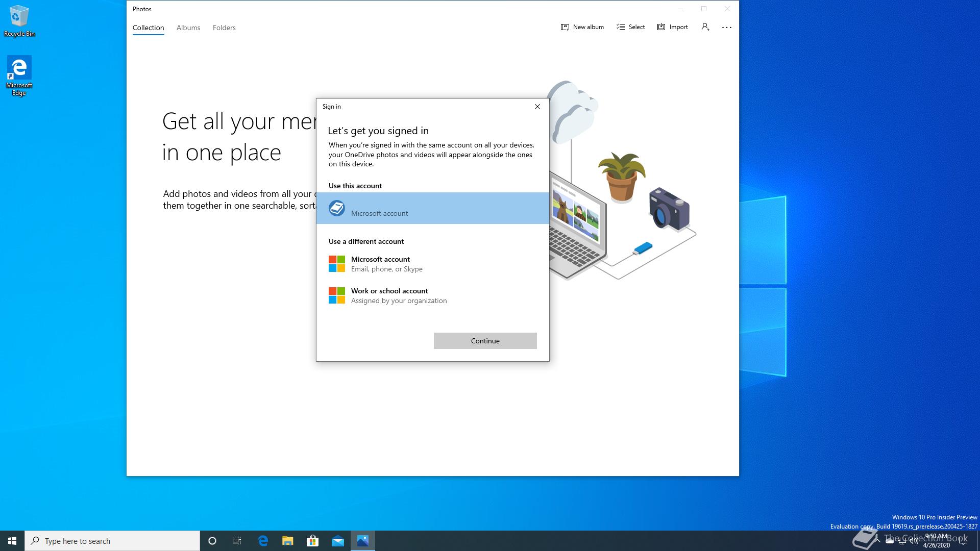Click Import in Photos toolbar
The image size is (980, 551).
click(673, 27)
